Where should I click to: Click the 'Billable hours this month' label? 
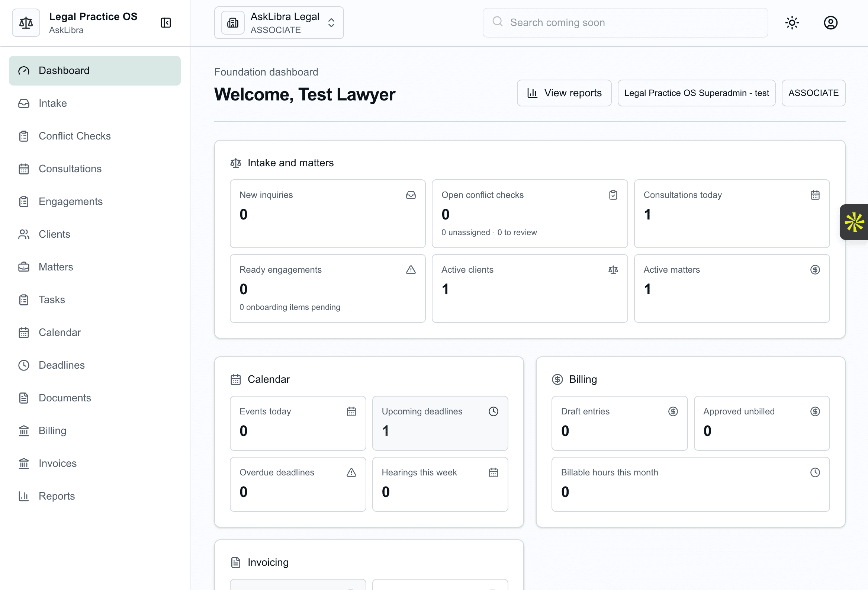[x=610, y=473]
